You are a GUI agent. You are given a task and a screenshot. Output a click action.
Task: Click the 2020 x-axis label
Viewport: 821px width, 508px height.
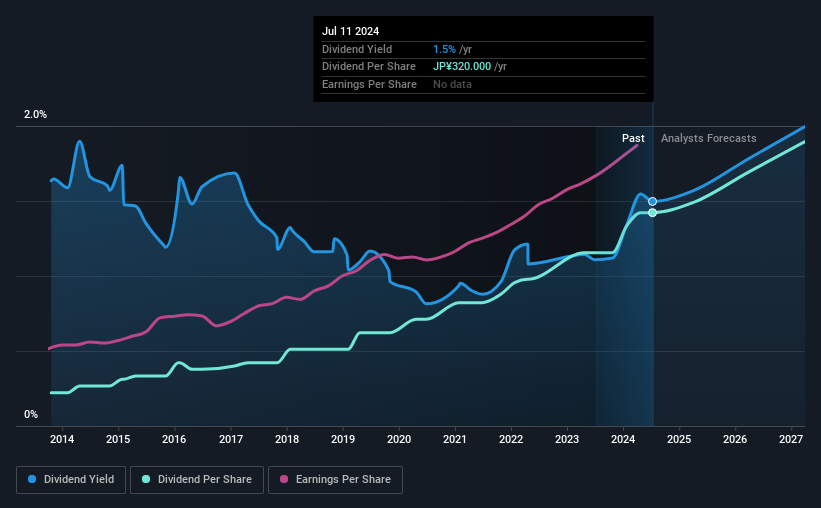pyautogui.click(x=399, y=439)
